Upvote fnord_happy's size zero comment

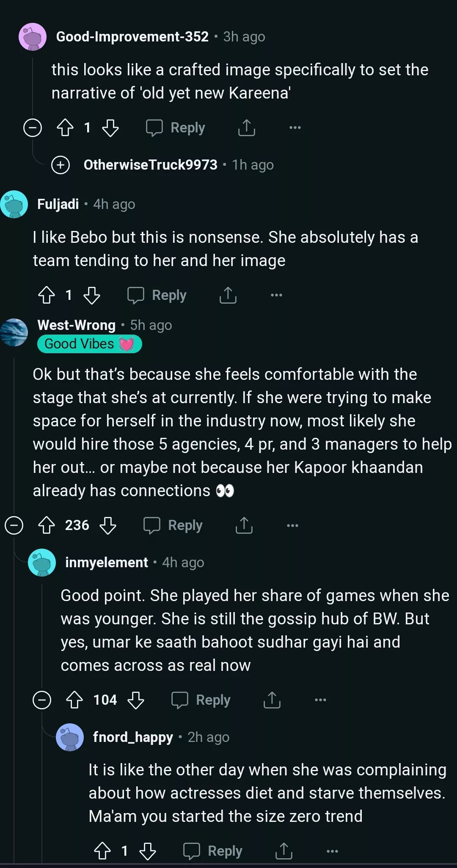[102, 851]
